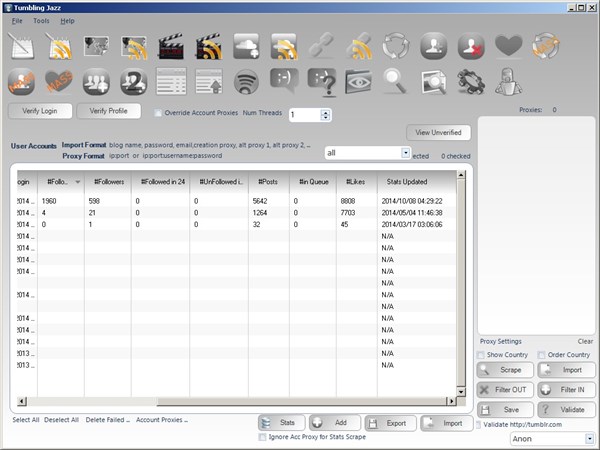Click the round wireless signal icon

coord(246,82)
